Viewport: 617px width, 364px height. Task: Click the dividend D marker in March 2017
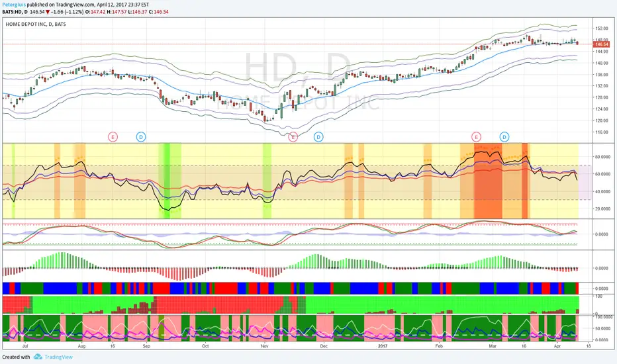coord(504,137)
